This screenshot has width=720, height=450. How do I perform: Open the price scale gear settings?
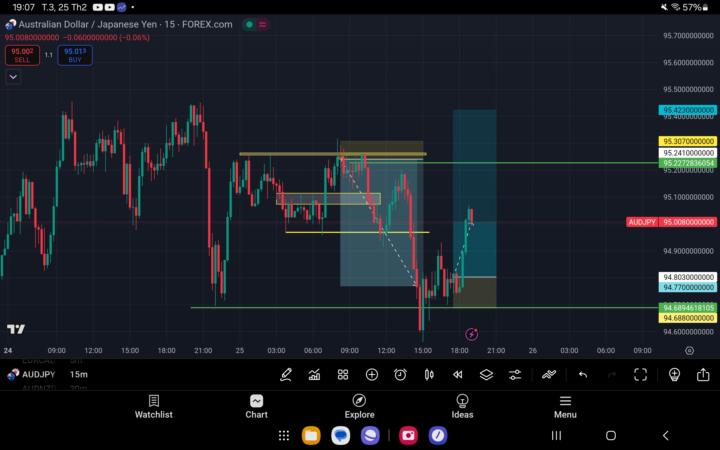[690, 351]
